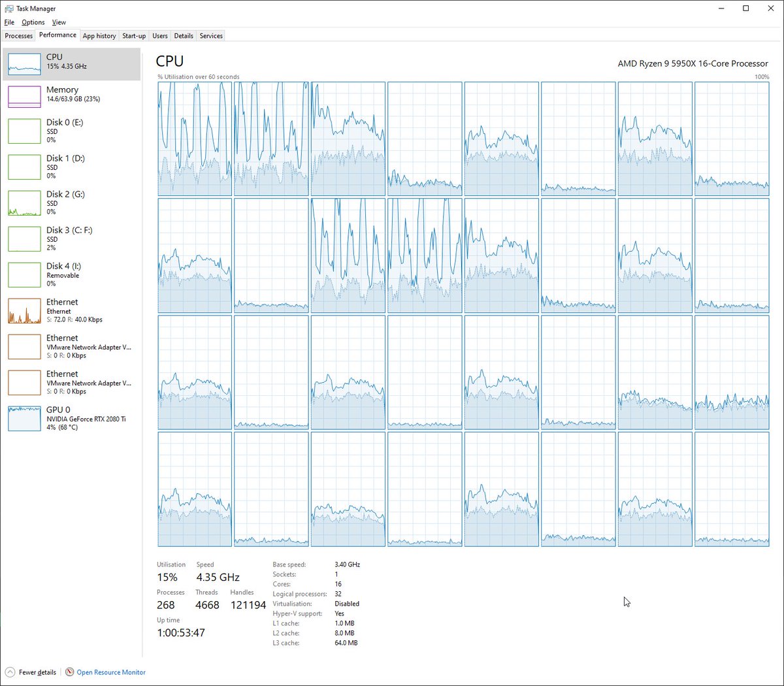Image resolution: width=784 pixels, height=686 pixels.
Task: Open the Start-up tab
Action: click(134, 36)
